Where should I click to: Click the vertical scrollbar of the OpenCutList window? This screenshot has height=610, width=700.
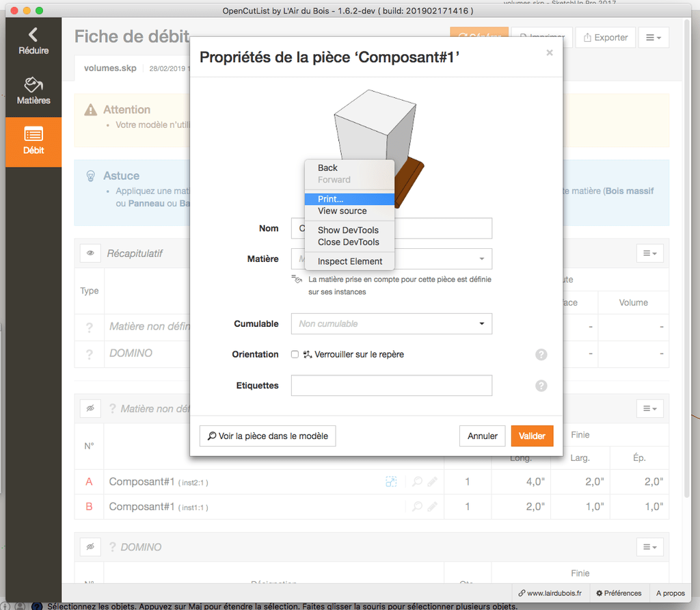click(687, 259)
